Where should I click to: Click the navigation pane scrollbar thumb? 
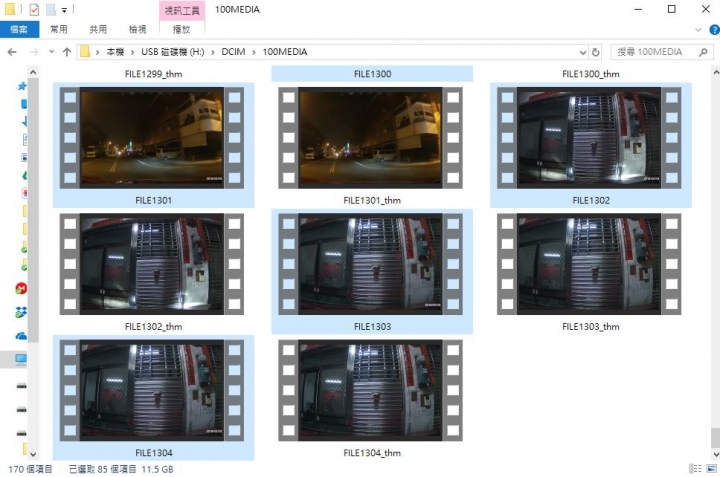tap(33, 210)
